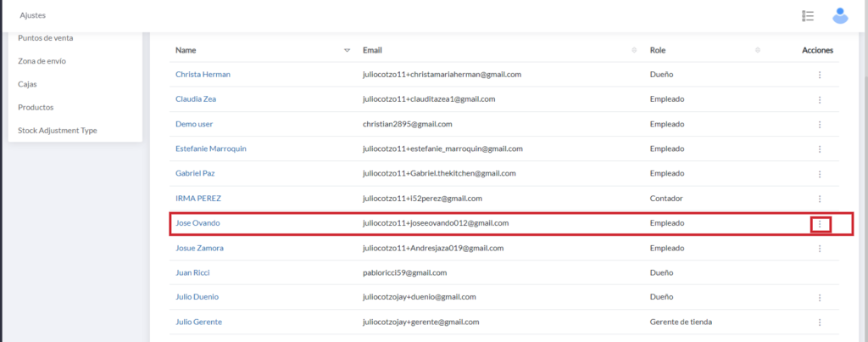This screenshot has height=342, width=868.
Task: Open actions menu for Demo user
Action: point(820,124)
